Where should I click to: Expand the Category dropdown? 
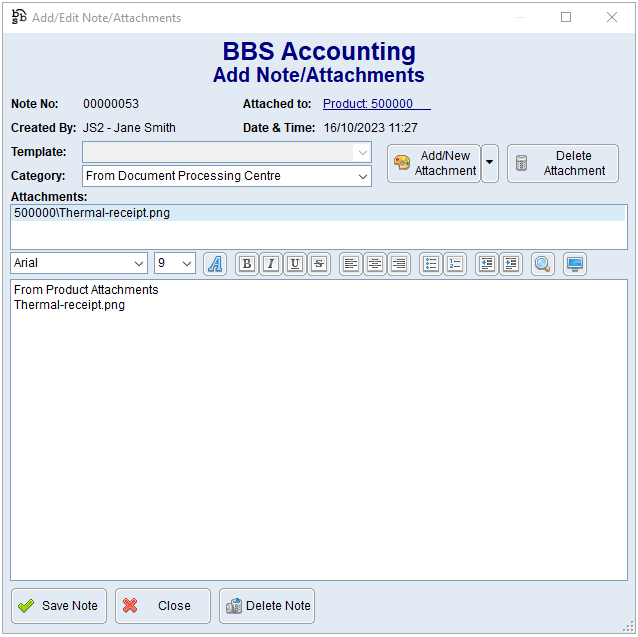click(361, 176)
